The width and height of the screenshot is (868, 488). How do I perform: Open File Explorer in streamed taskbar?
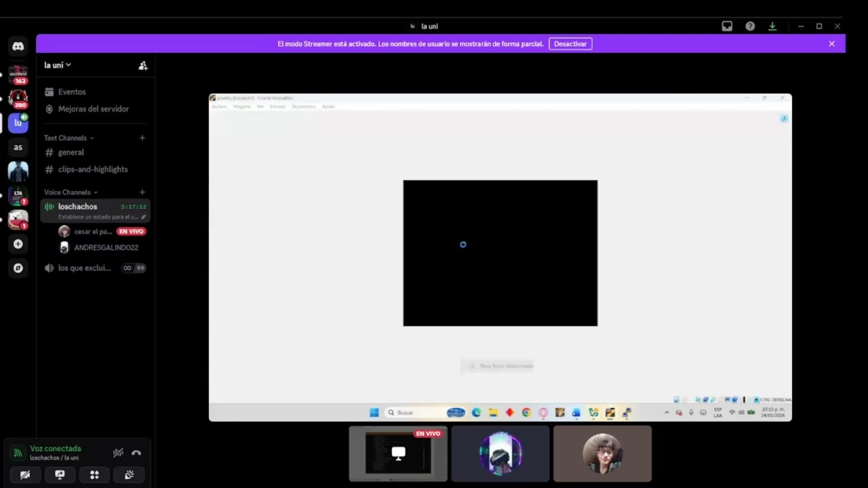click(x=493, y=412)
